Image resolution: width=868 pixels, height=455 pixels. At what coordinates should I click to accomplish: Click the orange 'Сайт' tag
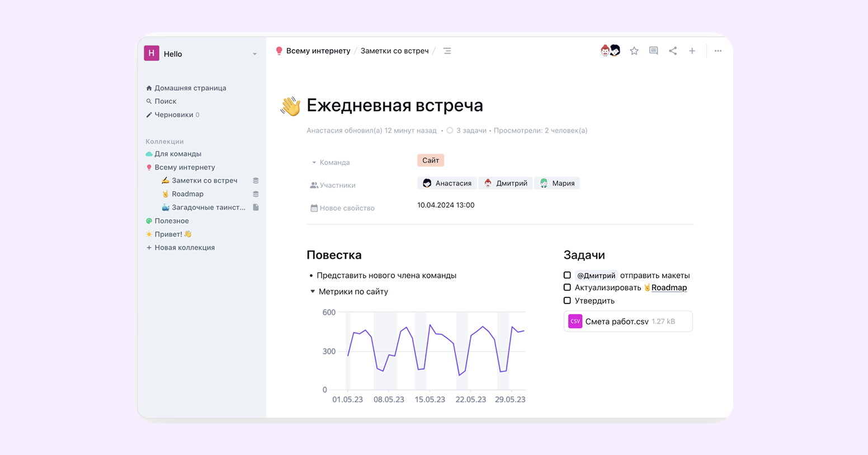pos(430,160)
